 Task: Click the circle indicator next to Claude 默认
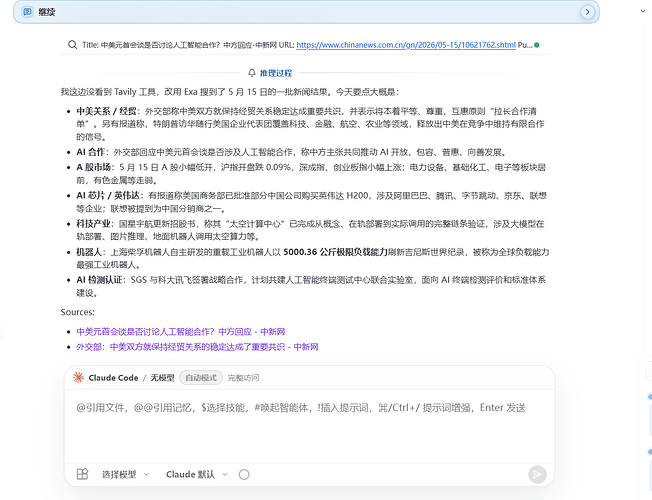click(244, 474)
